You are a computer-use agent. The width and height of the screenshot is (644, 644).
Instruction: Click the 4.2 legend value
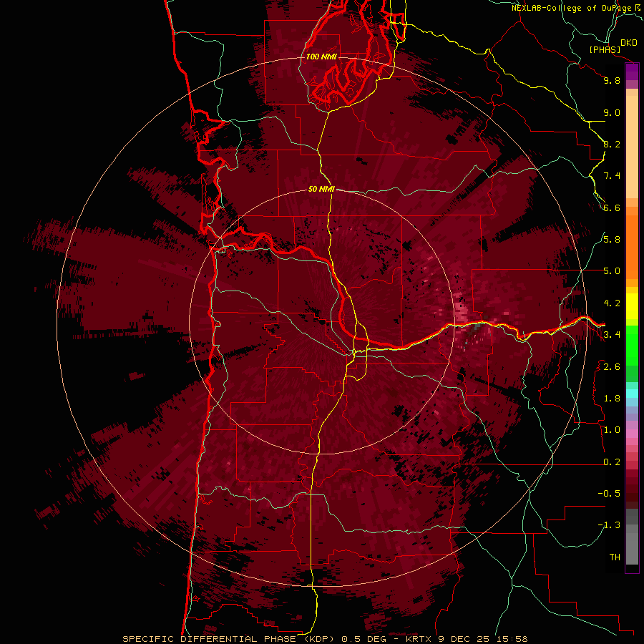tap(612, 303)
